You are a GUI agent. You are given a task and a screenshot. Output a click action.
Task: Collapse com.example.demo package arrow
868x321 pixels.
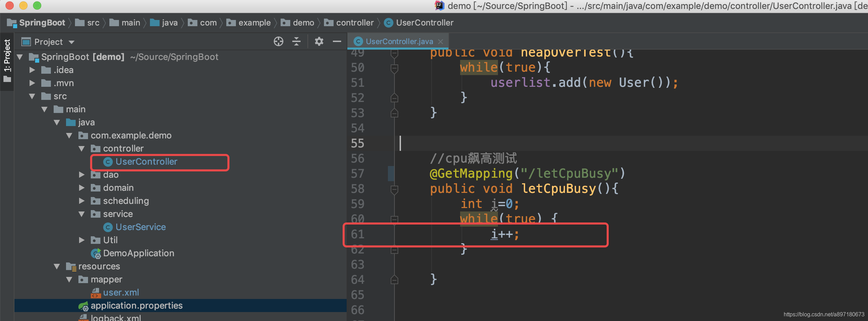point(69,135)
